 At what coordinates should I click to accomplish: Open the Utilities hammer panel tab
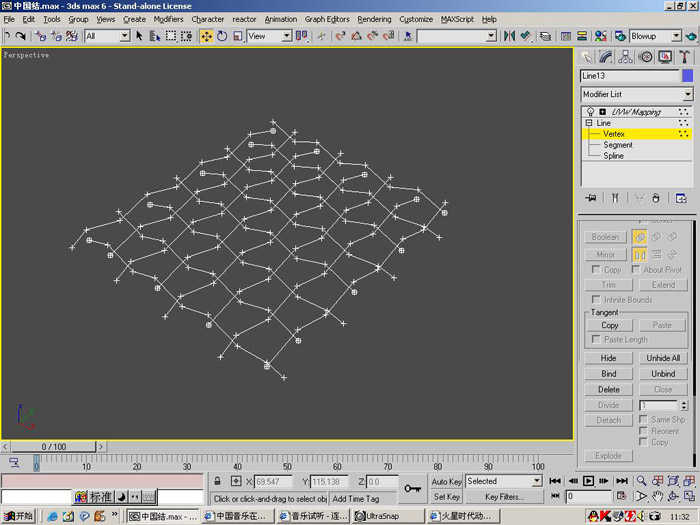(x=684, y=57)
